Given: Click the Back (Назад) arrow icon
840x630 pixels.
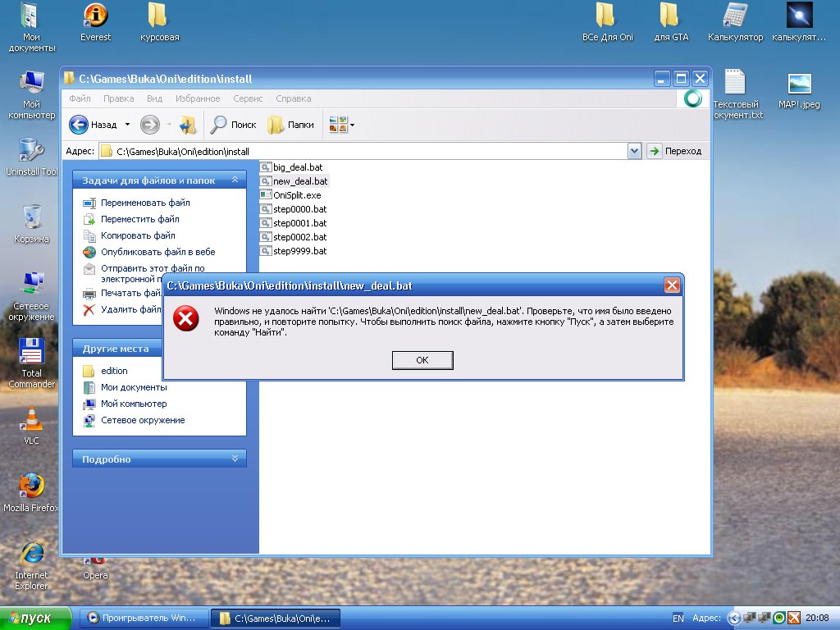Looking at the screenshot, I should [79, 125].
